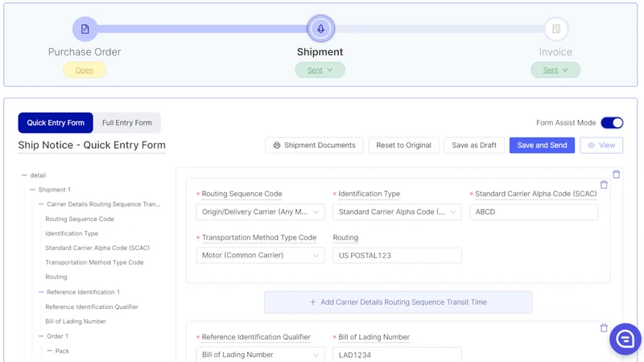Switch to Quick Entry Form tab
Screen dimensions: 644x362
coord(56,123)
